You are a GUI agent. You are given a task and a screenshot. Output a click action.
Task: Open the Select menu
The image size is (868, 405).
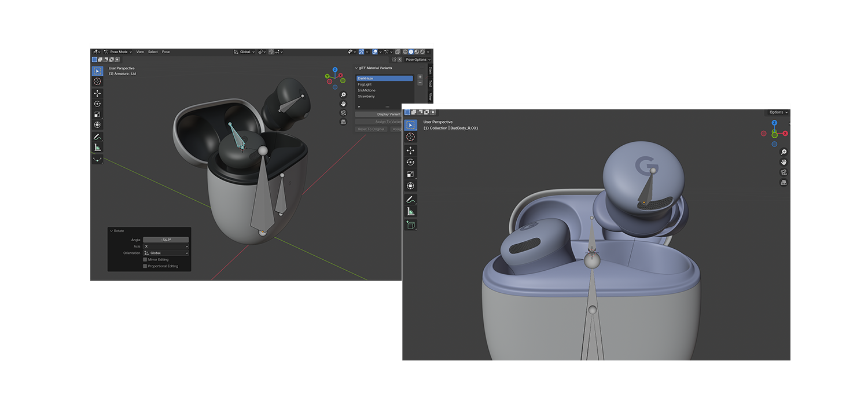coord(153,51)
